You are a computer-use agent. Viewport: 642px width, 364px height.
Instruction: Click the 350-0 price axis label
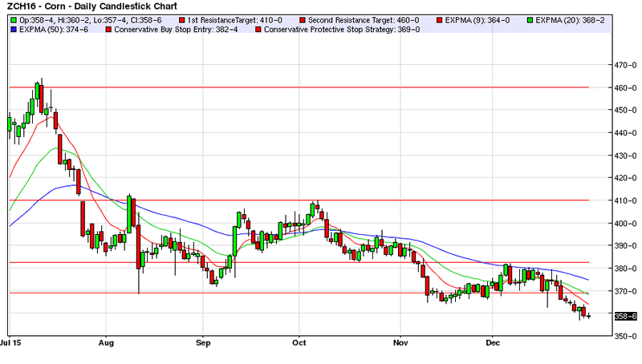tap(624, 336)
